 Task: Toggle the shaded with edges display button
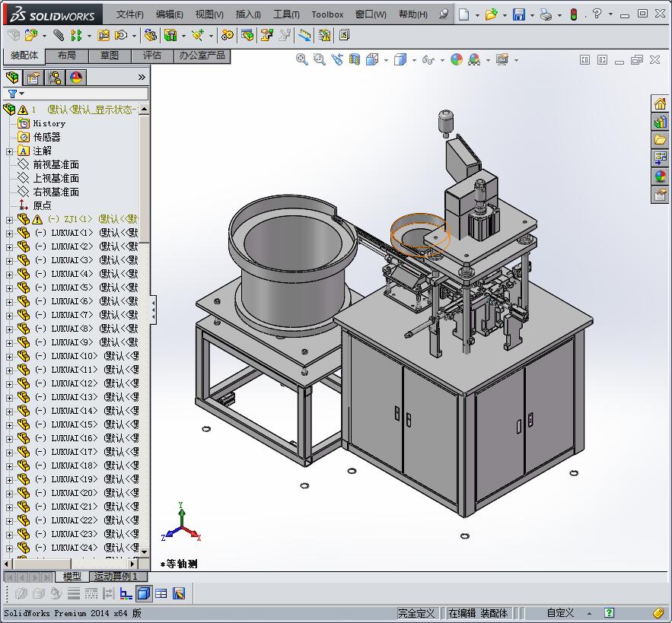[x=144, y=593]
